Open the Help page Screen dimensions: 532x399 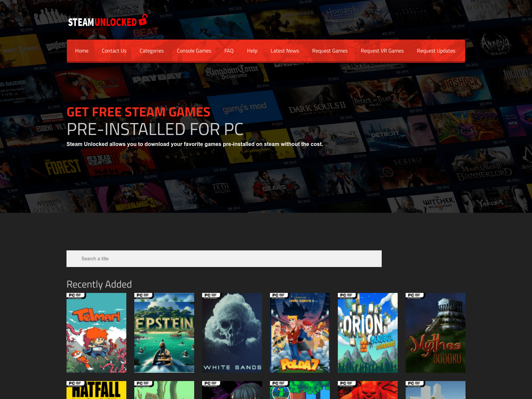(252, 51)
